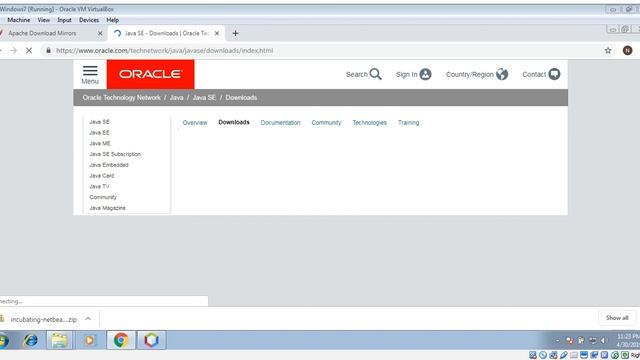Image resolution: width=640 pixels, height=360 pixels.
Task: Show all downloads
Action: click(617, 318)
